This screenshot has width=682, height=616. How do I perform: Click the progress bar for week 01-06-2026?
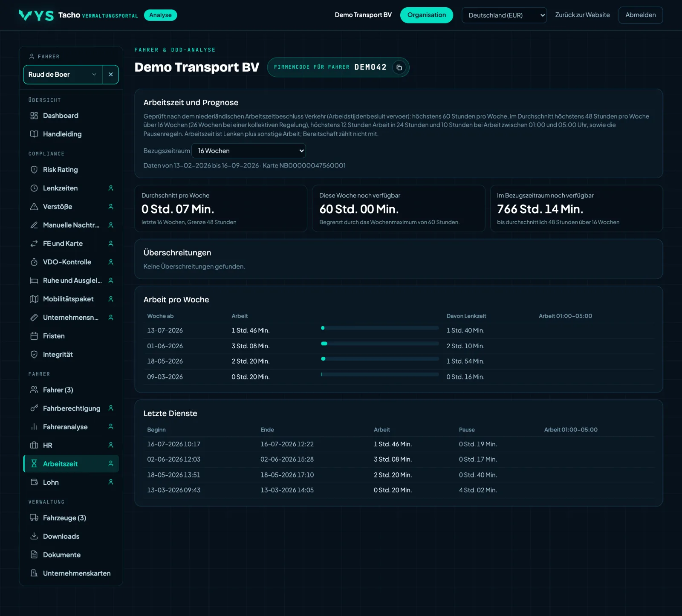point(380,344)
